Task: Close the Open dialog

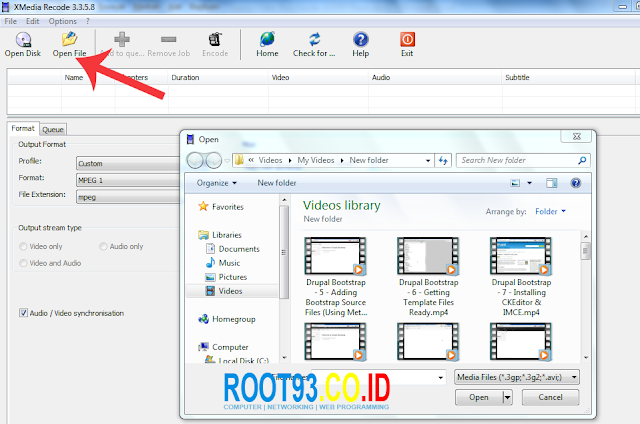Action: pyautogui.click(x=576, y=136)
